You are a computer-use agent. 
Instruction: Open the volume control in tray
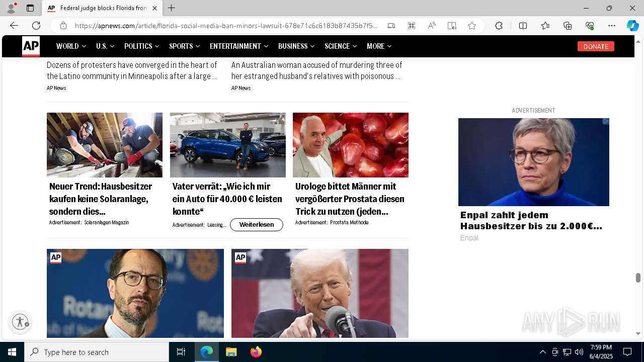coord(579,352)
